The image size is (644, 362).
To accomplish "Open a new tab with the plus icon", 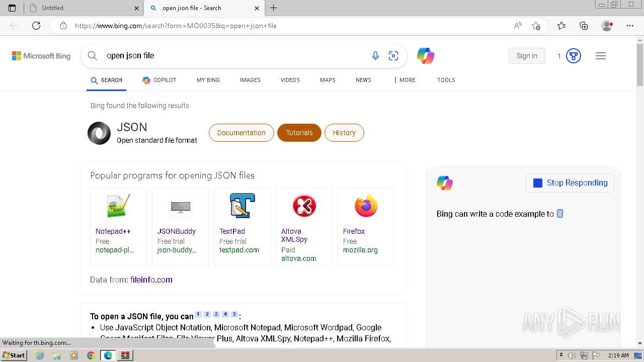I will (x=274, y=8).
